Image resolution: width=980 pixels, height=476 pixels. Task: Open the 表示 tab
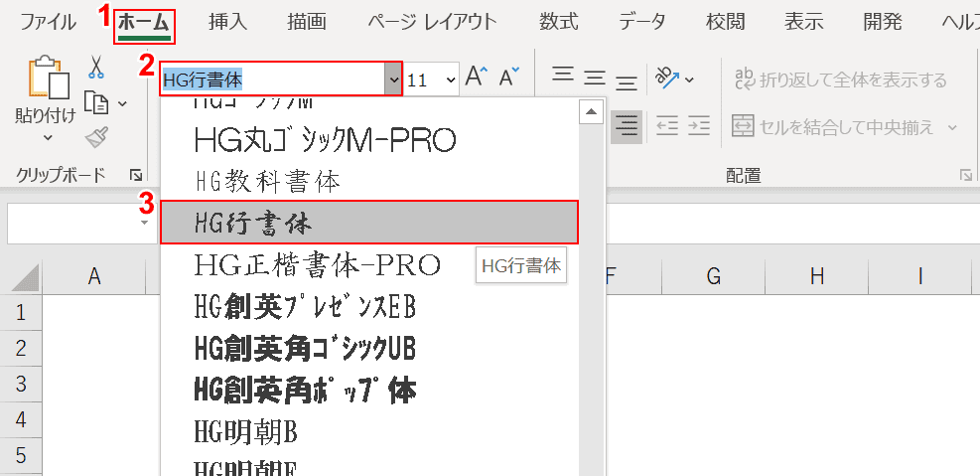click(x=803, y=23)
